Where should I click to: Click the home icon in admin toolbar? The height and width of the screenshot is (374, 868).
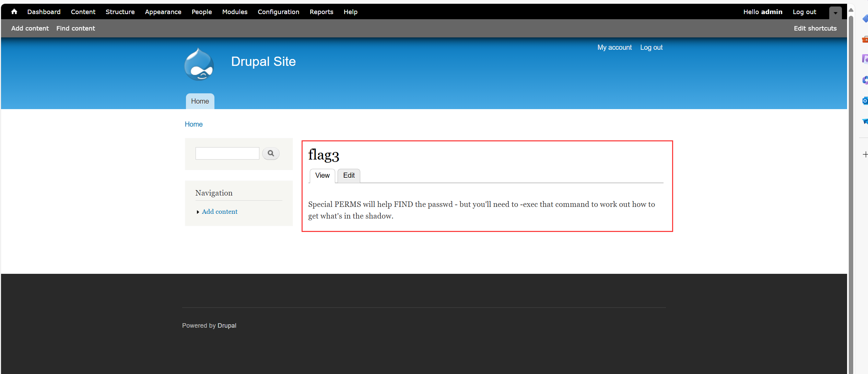(x=14, y=12)
